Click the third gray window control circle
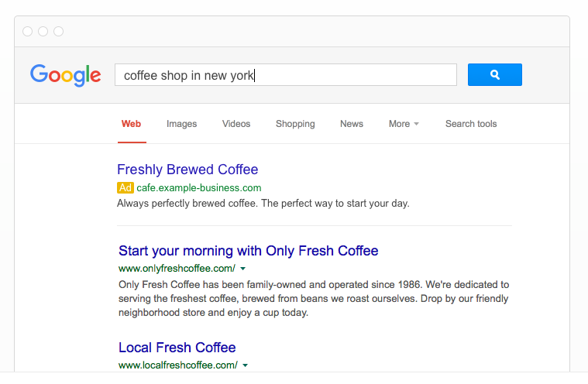Viewport: 588px width, 384px height. pos(59,32)
